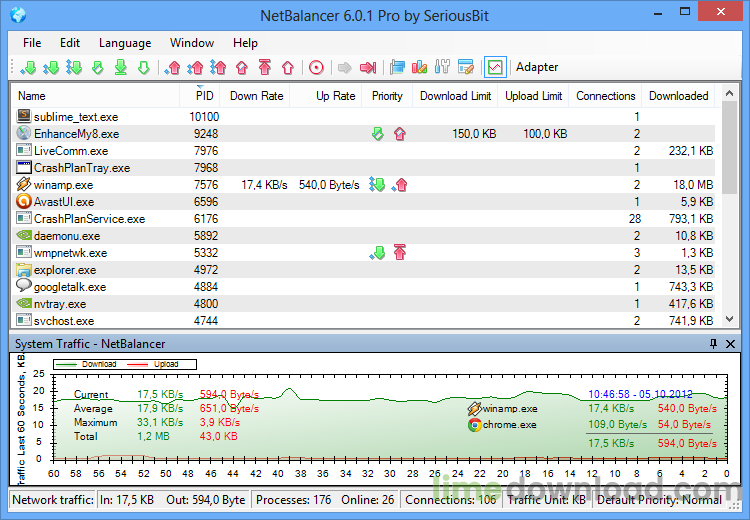Click wmpnetwk.exe green download priority icon
The image size is (750, 520).
click(x=377, y=253)
